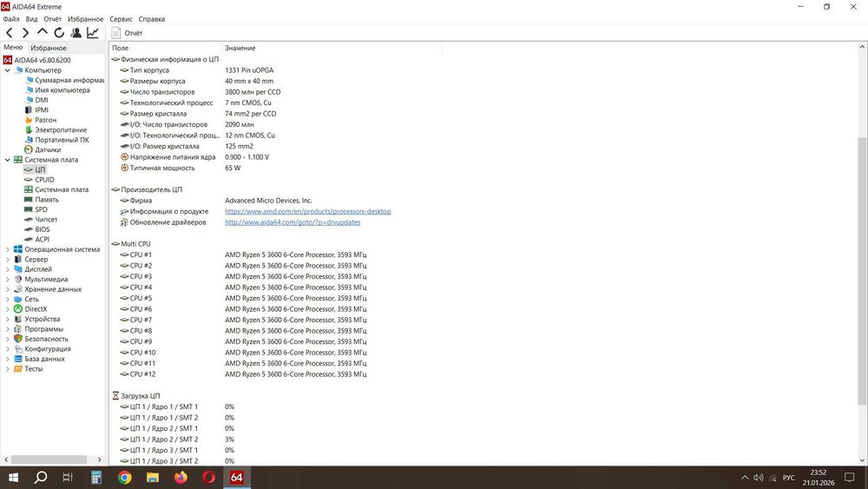Viewport: 868px width, 489px height.
Task: Expand the Дисплей branch
Action: [7, 269]
